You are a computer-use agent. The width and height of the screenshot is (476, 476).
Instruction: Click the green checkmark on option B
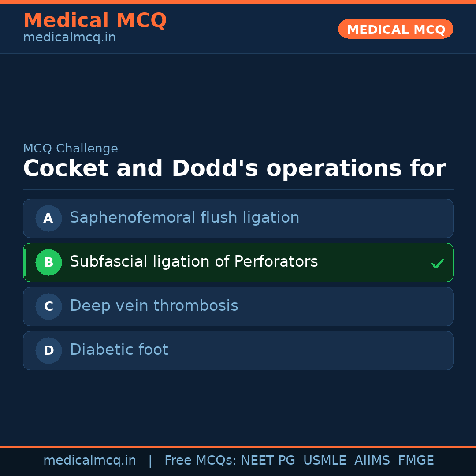[437, 263]
